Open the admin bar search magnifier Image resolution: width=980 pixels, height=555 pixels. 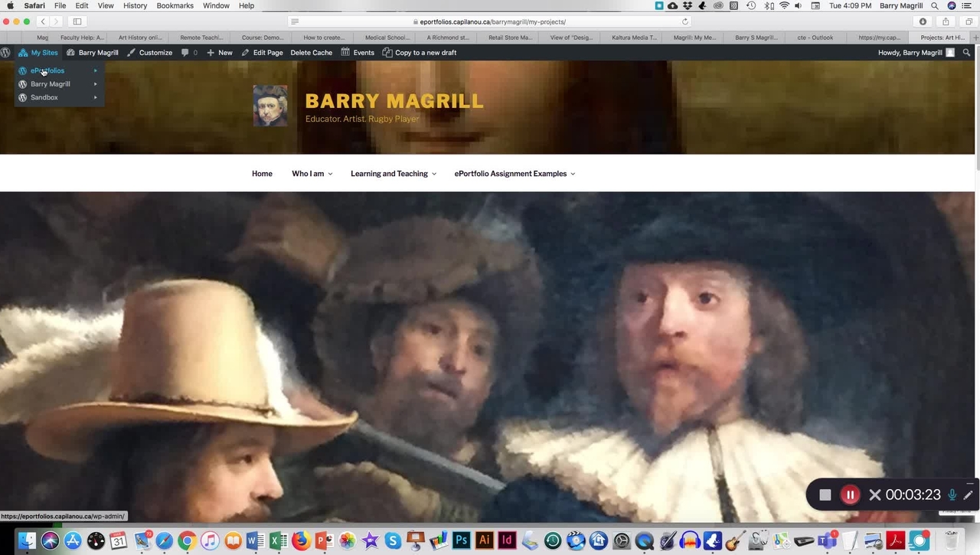[x=967, y=53]
